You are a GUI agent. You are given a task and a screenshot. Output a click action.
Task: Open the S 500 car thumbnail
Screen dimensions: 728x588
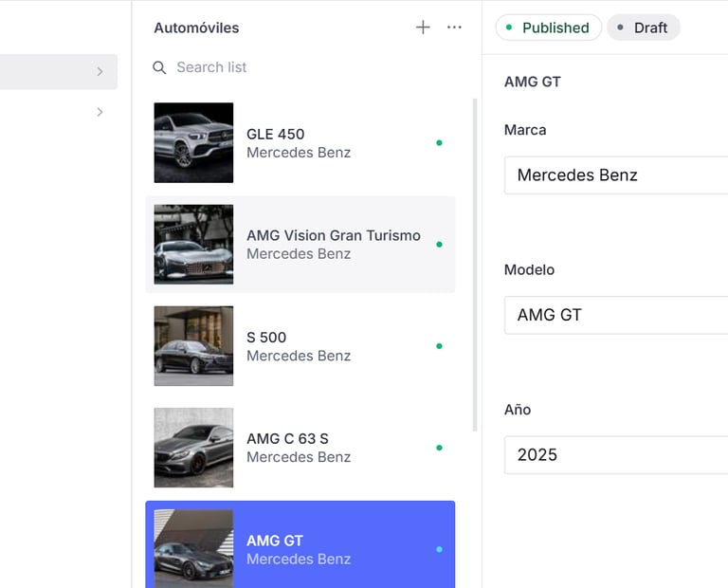point(193,346)
